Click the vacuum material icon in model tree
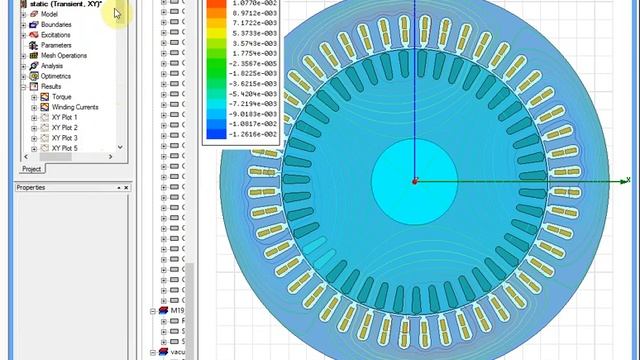Viewport: 640px width, 360px height. (x=164, y=352)
